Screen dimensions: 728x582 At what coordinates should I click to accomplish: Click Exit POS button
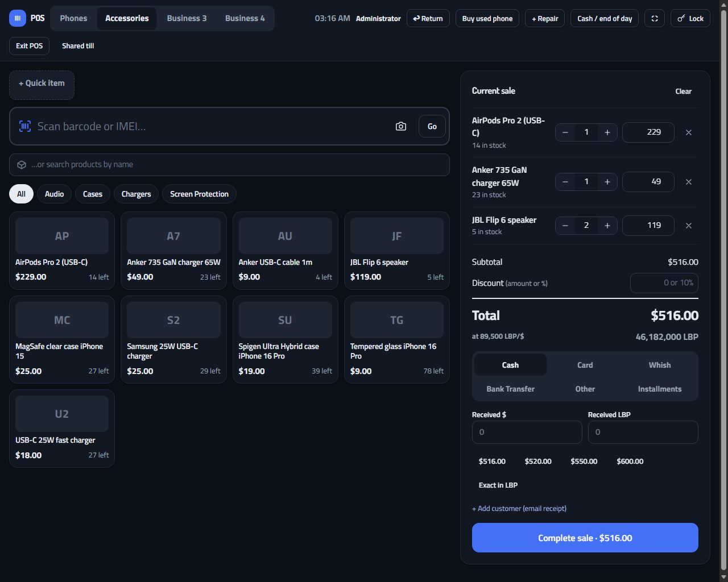point(29,45)
